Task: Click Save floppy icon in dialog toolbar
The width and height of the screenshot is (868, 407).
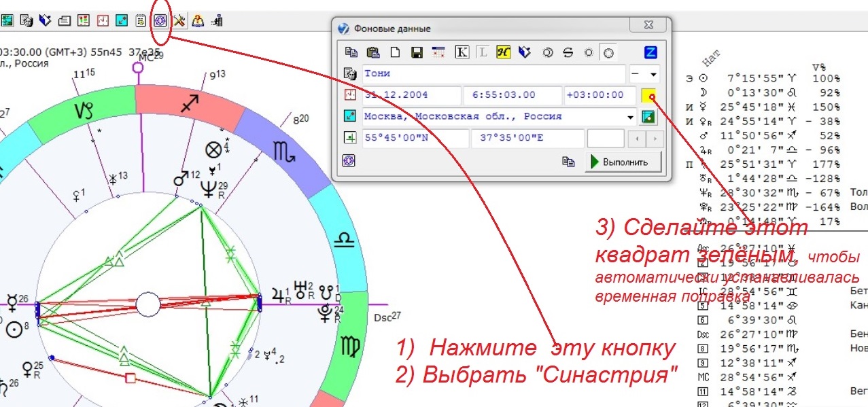Action: (417, 52)
